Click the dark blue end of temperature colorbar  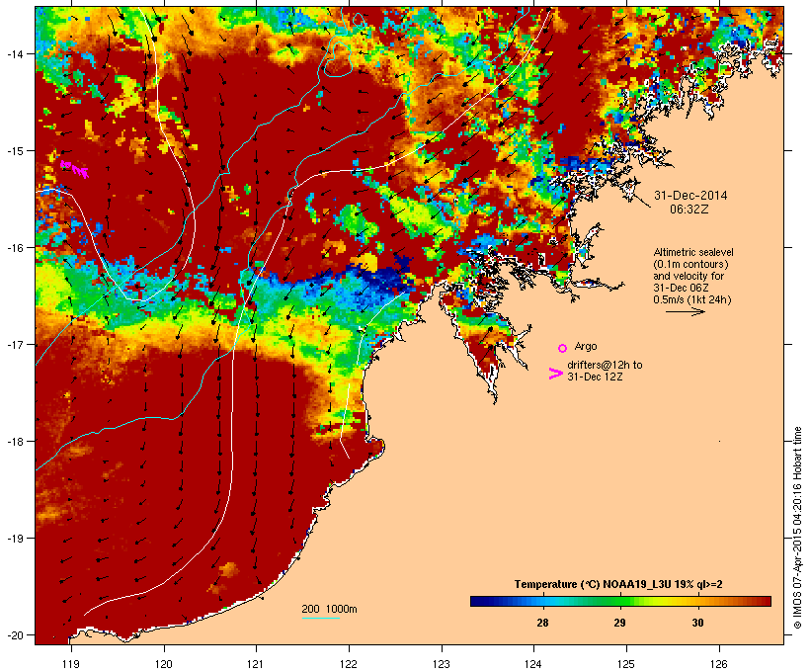(x=478, y=601)
